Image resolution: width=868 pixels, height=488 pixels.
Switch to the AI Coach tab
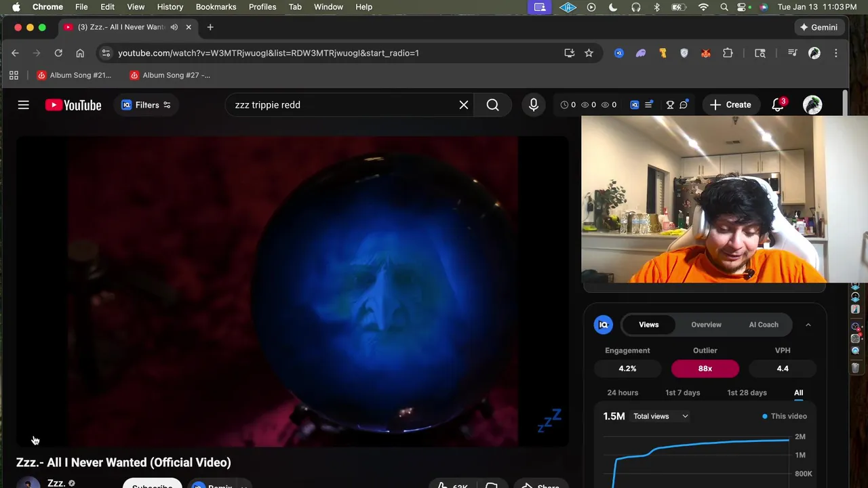[x=764, y=325]
